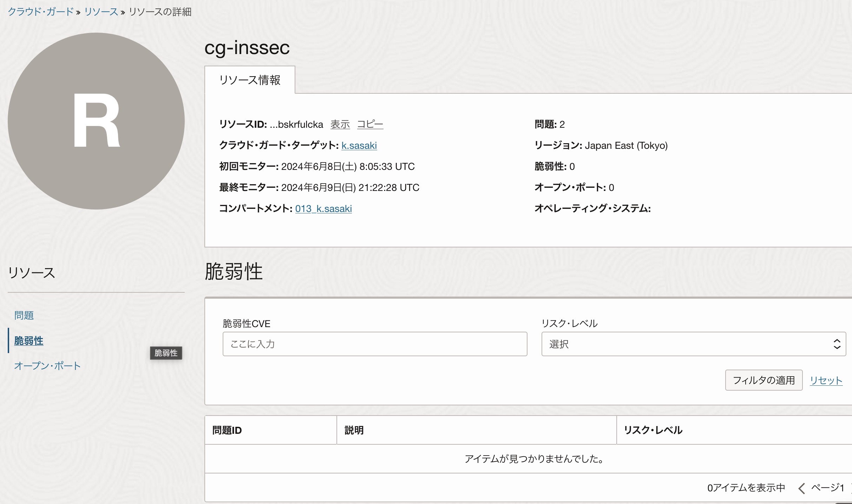Click the large R resource avatar icon
852x504 pixels.
pos(96,121)
